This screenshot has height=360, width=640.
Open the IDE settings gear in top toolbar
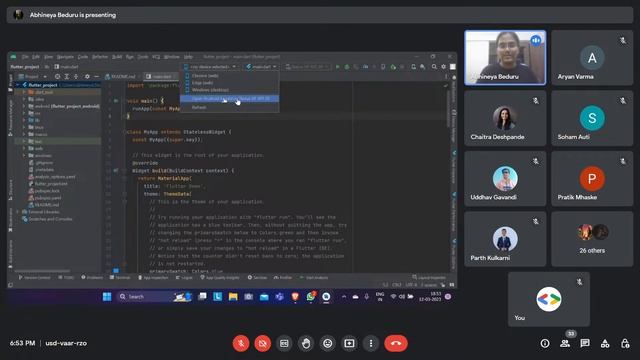pyautogui.click(x=444, y=67)
